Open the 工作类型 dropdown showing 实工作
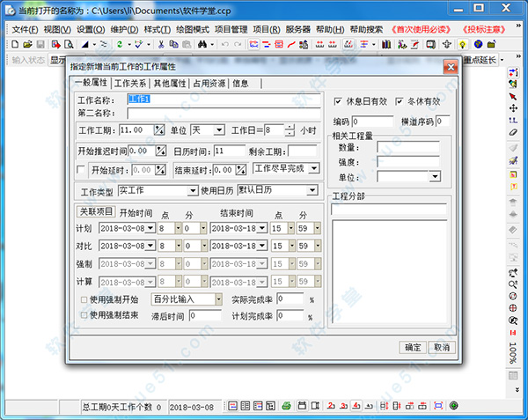The height and width of the screenshot is (420, 528). (x=193, y=190)
